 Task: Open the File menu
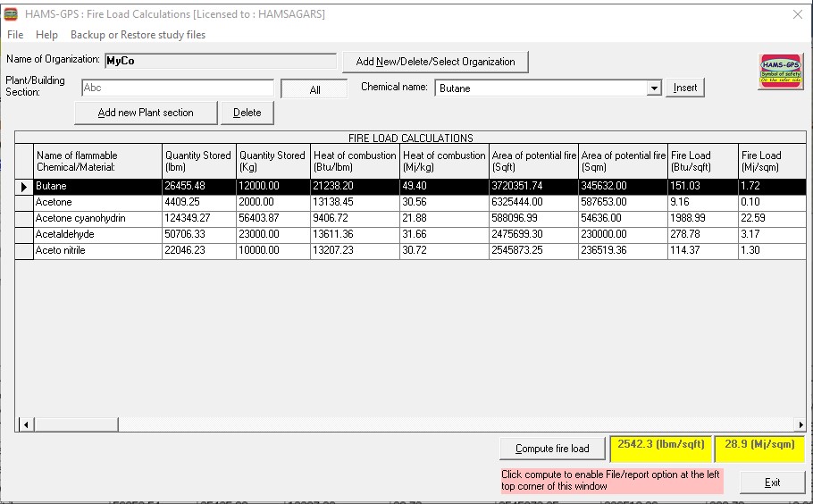15,35
